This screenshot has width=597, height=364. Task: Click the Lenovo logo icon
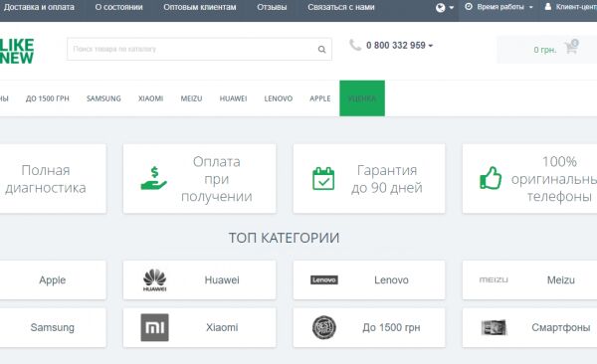(x=324, y=279)
